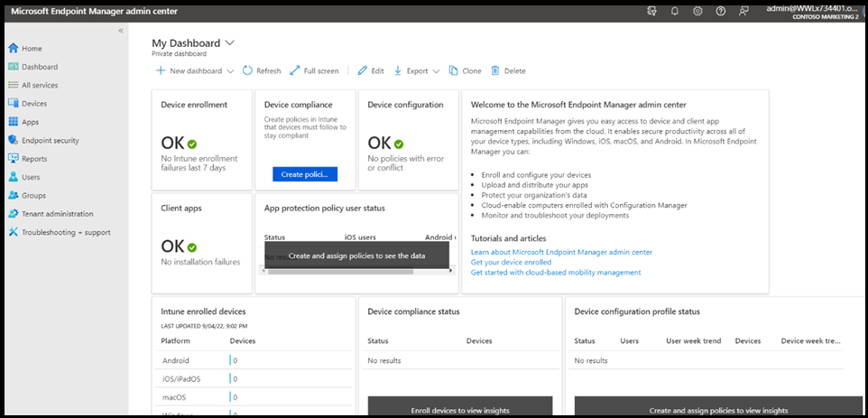Open Devices in the sidebar
868x418 pixels.
(x=34, y=103)
